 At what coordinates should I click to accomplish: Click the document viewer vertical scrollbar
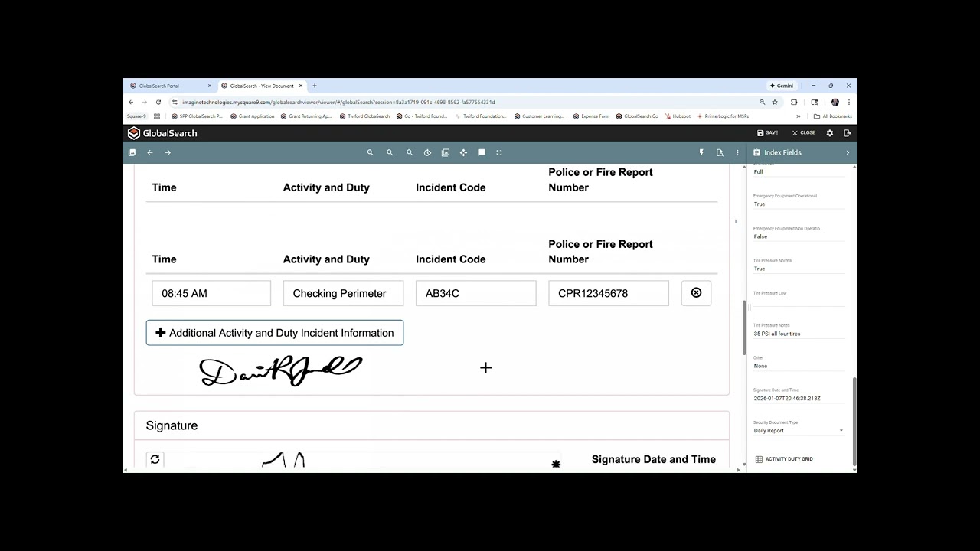pos(744,328)
